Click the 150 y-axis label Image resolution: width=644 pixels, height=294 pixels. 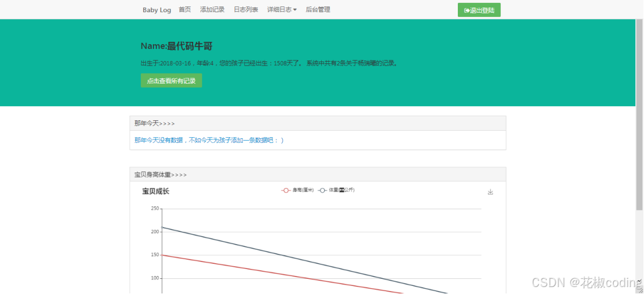[155, 254]
